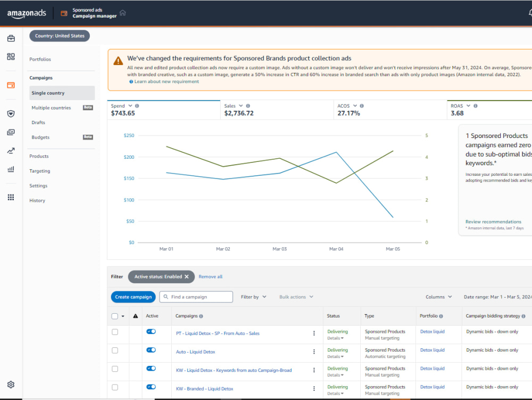The width and height of the screenshot is (532, 400).
Task: Click inside the Find a campaign search field
Action: click(x=197, y=297)
